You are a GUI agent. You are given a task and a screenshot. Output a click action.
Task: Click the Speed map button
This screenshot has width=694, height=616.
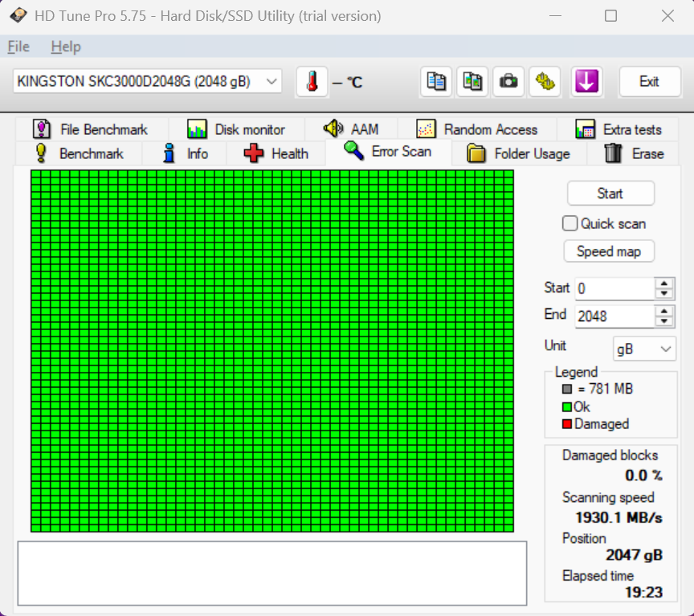(x=609, y=251)
